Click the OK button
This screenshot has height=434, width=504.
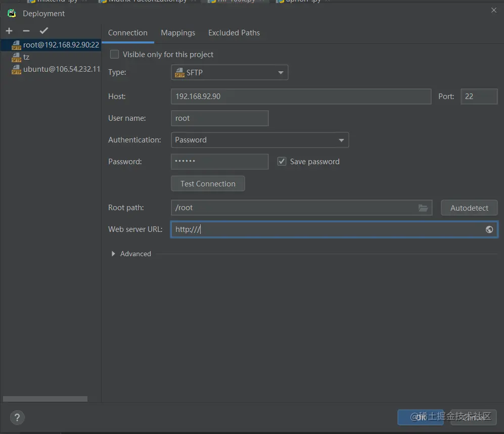click(421, 417)
